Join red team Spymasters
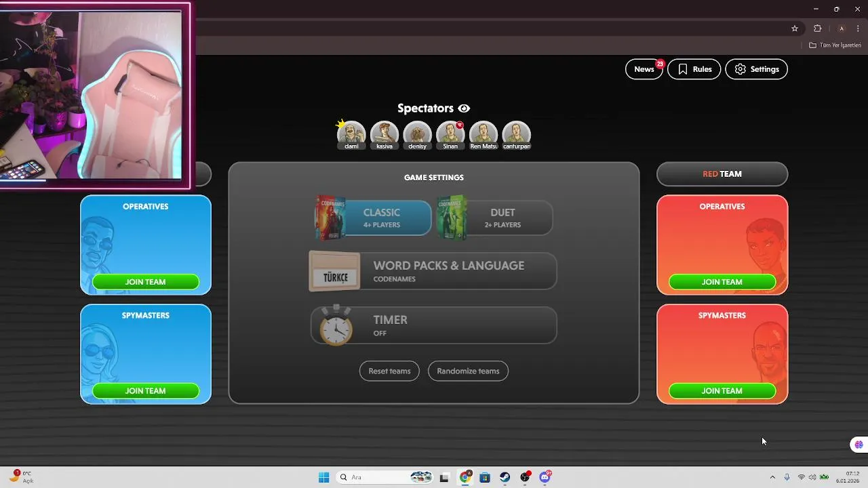The width and height of the screenshot is (868, 488). 722,391
